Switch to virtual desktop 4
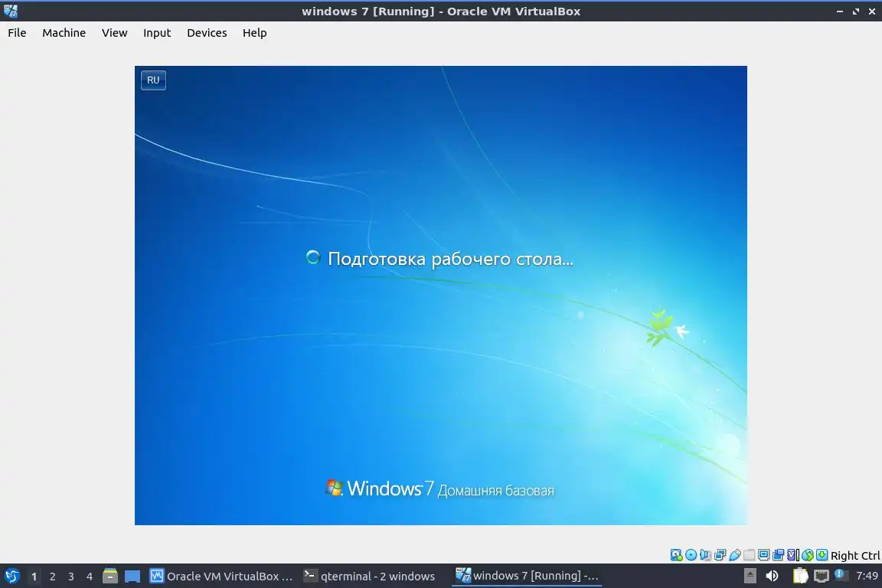Viewport: 882px width, 588px height. tap(89, 577)
